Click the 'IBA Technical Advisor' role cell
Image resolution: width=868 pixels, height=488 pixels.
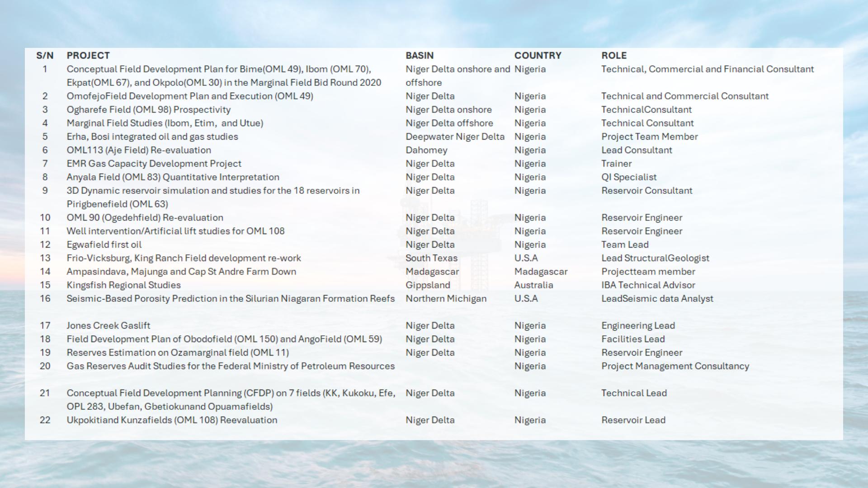click(x=648, y=285)
